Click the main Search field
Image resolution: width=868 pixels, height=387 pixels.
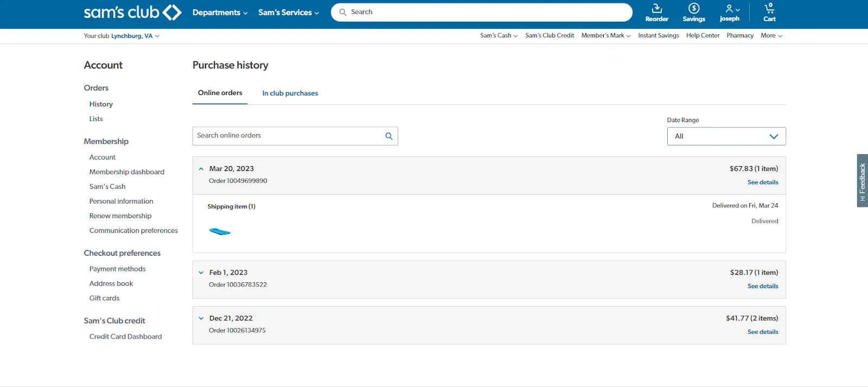[482, 12]
